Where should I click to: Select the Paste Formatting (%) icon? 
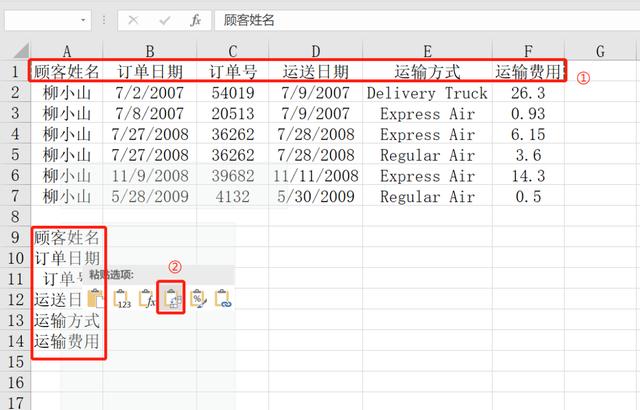click(198, 298)
